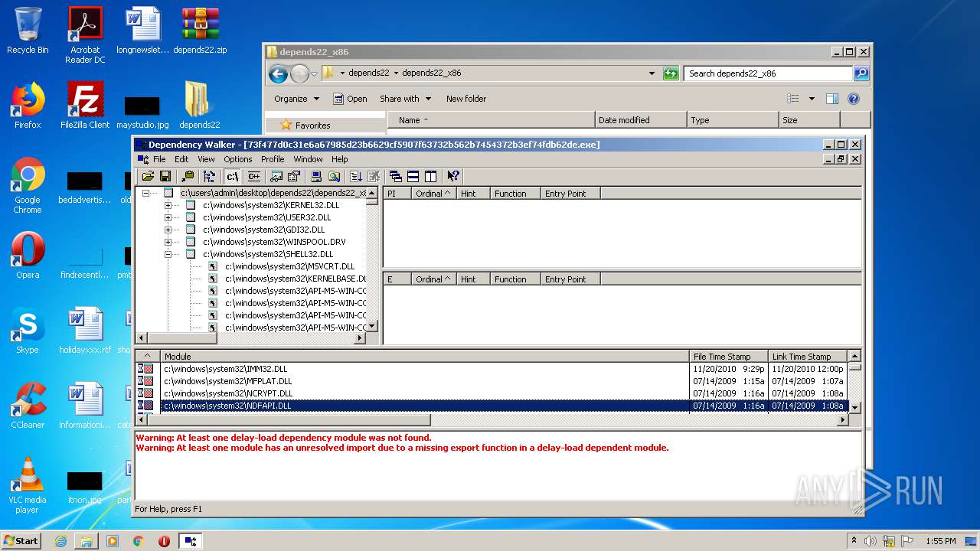Select MSVCRT.DLL in the dependency tree

289,266
